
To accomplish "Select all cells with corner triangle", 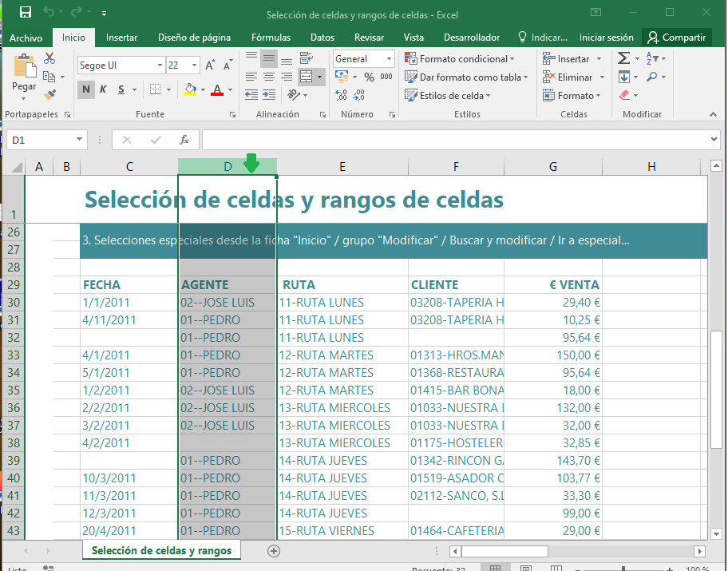I will (x=16, y=167).
